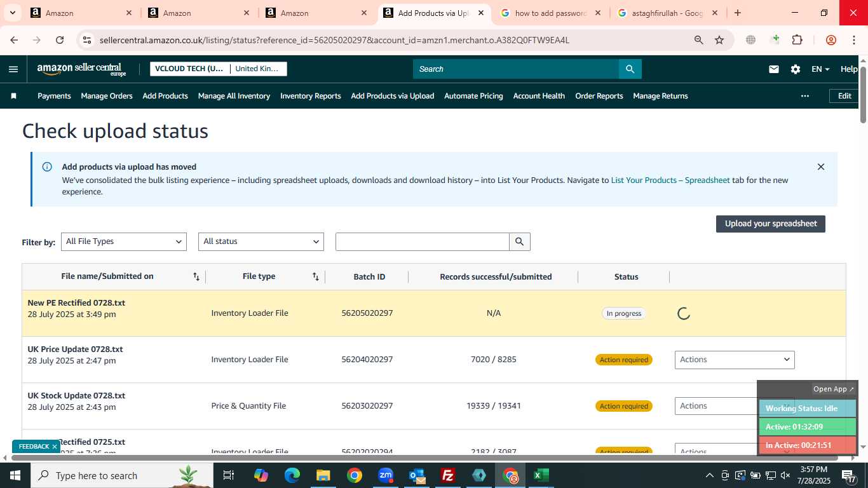Click Action required badge for UK Stock Update

pyautogui.click(x=624, y=406)
